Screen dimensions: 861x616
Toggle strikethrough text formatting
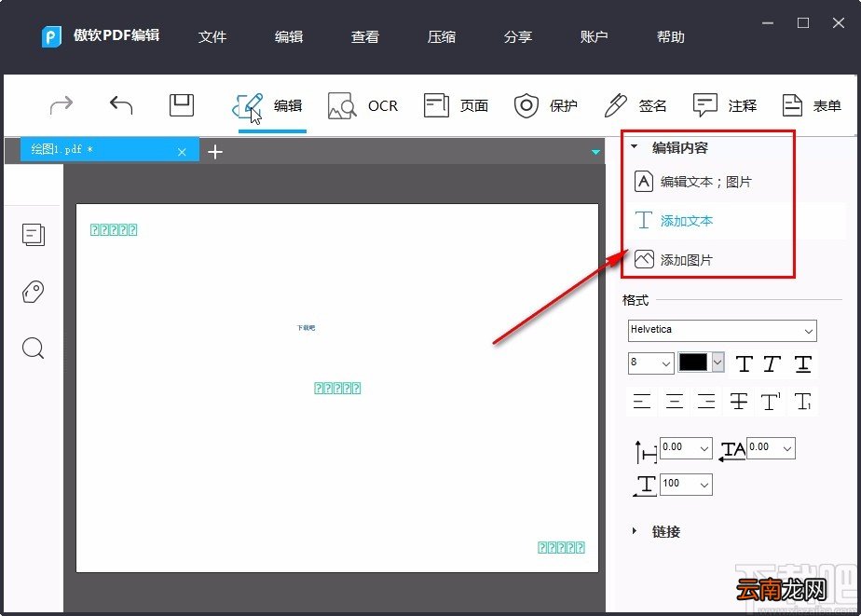739,402
